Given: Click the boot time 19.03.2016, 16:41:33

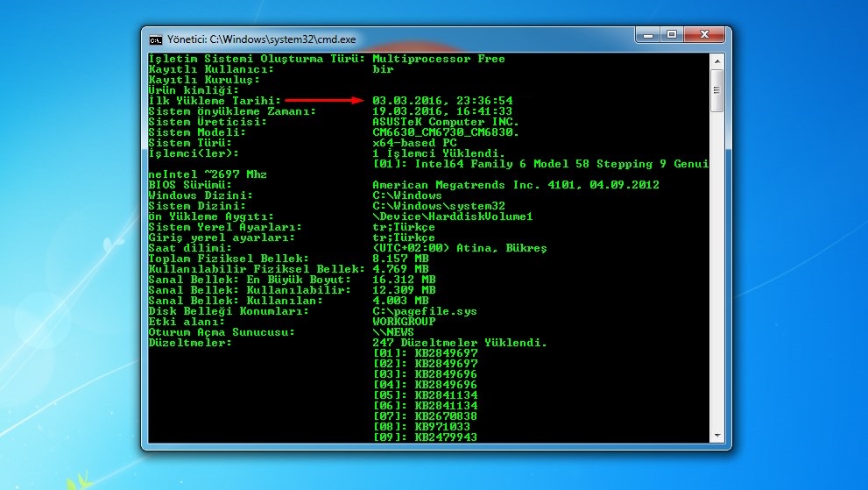Looking at the screenshot, I should (x=442, y=111).
